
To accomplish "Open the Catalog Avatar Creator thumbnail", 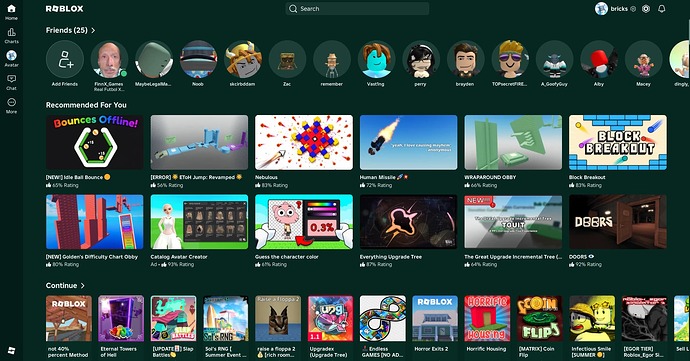I will point(199,222).
